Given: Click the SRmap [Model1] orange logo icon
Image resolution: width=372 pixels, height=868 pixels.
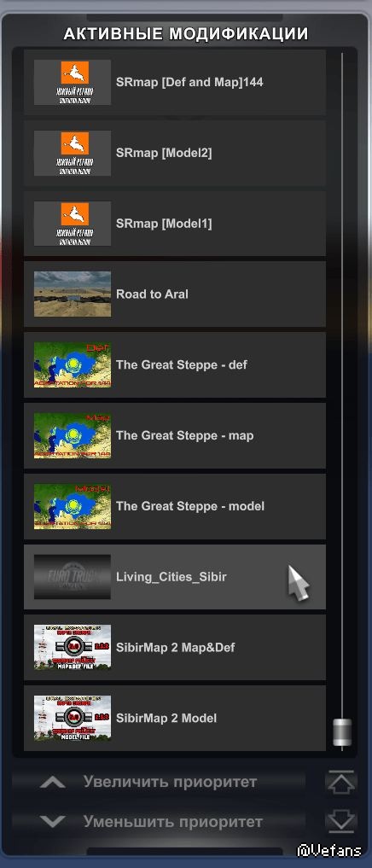Looking at the screenshot, I should pyautogui.click(x=75, y=213).
